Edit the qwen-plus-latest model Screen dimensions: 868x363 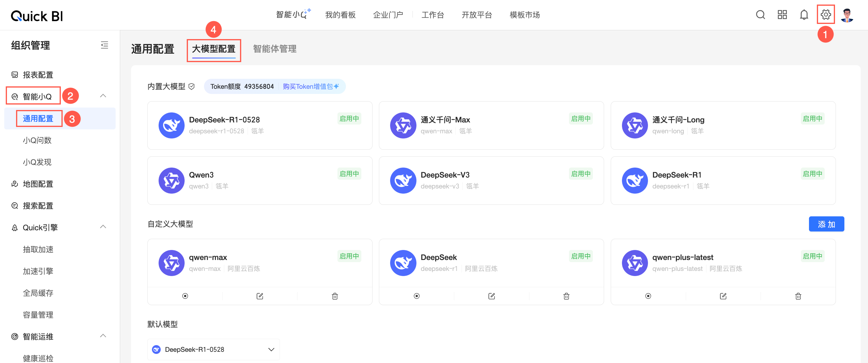(723, 296)
